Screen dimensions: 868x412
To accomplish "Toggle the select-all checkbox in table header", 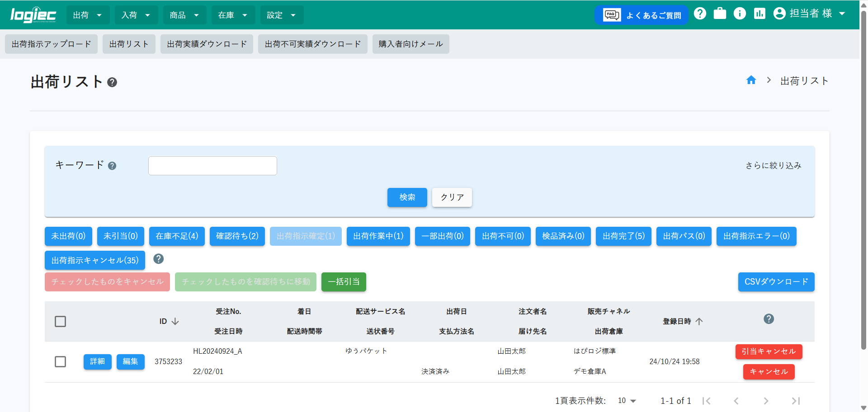I will (60, 322).
